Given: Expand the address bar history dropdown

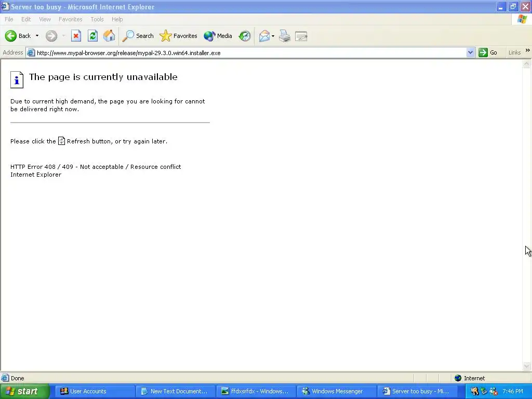Looking at the screenshot, I should click(x=470, y=52).
